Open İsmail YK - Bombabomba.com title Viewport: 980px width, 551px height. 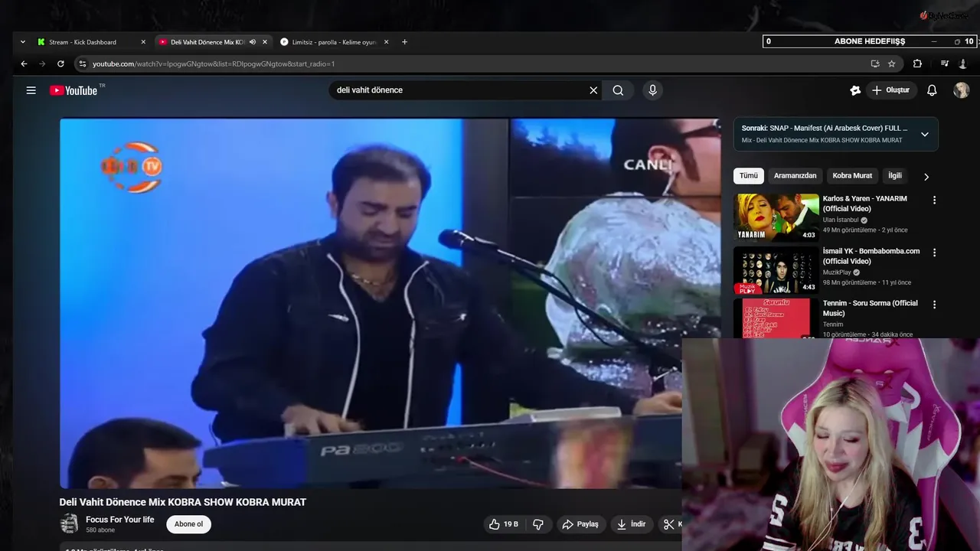(871, 256)
